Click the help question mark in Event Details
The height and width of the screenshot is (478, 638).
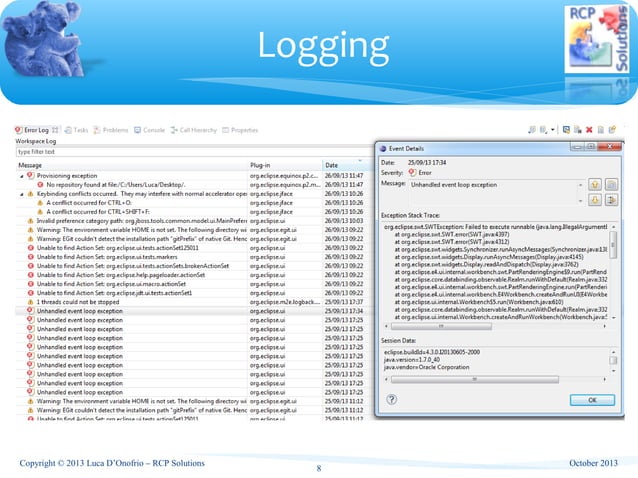pos(391,399)
